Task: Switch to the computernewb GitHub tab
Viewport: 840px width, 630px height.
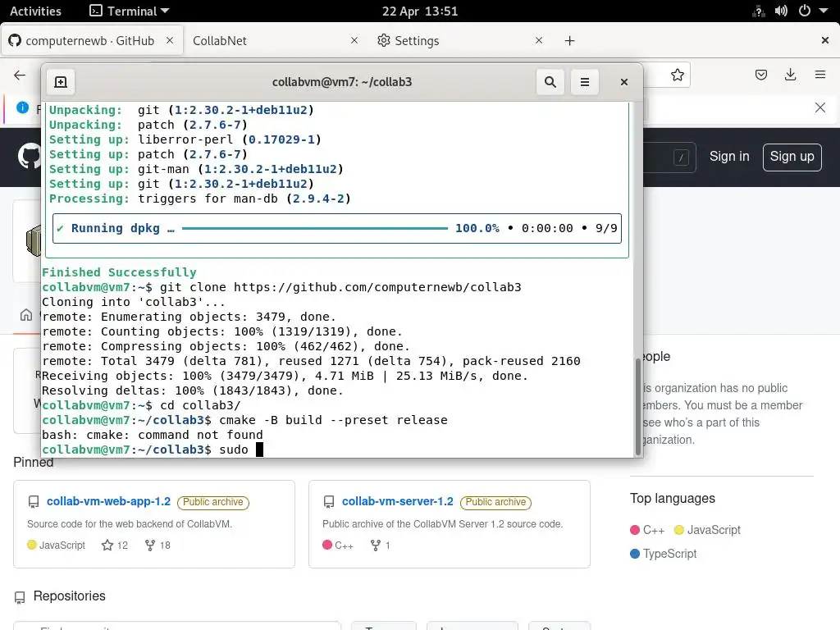Action: point(92,41)
